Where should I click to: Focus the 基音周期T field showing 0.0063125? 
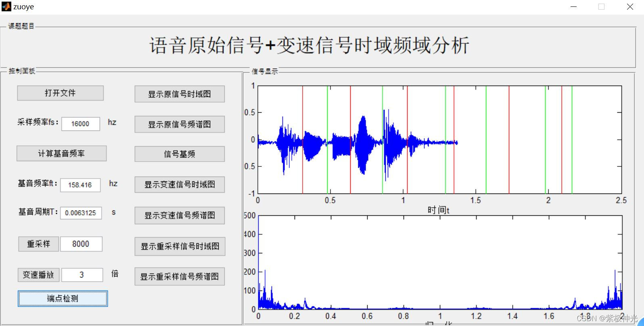[81, 213]
